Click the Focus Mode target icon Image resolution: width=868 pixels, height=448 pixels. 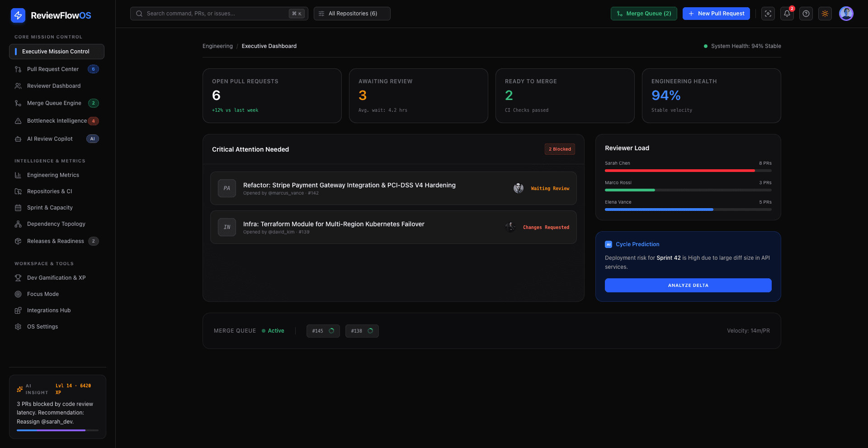(18, 294)
